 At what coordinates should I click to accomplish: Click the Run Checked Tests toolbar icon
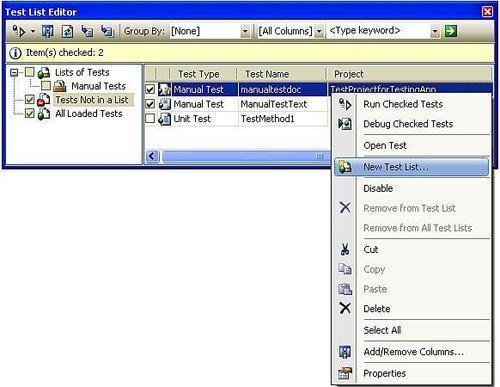tap(19, 31)
